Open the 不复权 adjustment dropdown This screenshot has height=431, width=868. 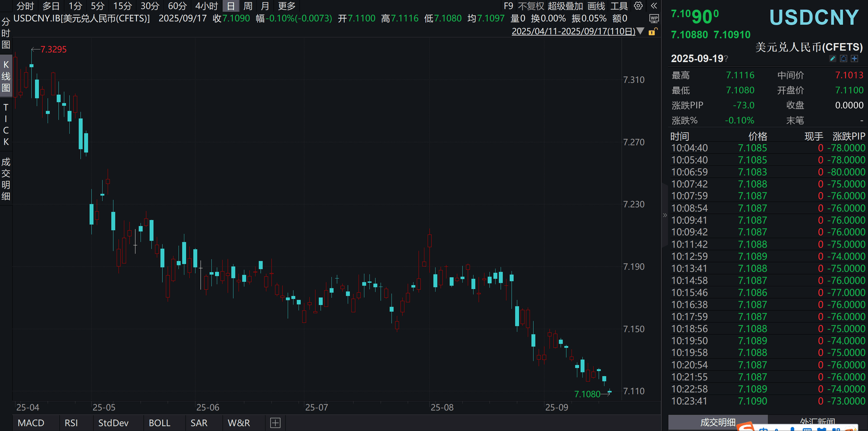(530, 6)
